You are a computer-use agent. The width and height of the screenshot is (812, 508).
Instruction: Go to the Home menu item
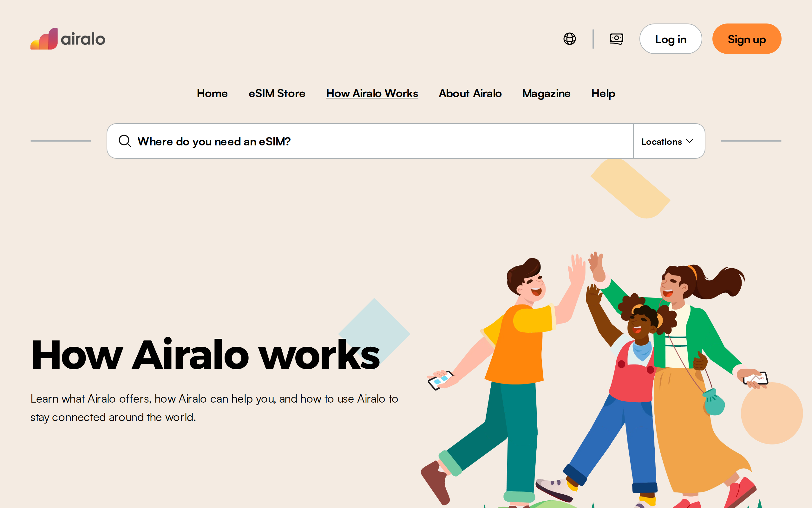coord(212,93)
